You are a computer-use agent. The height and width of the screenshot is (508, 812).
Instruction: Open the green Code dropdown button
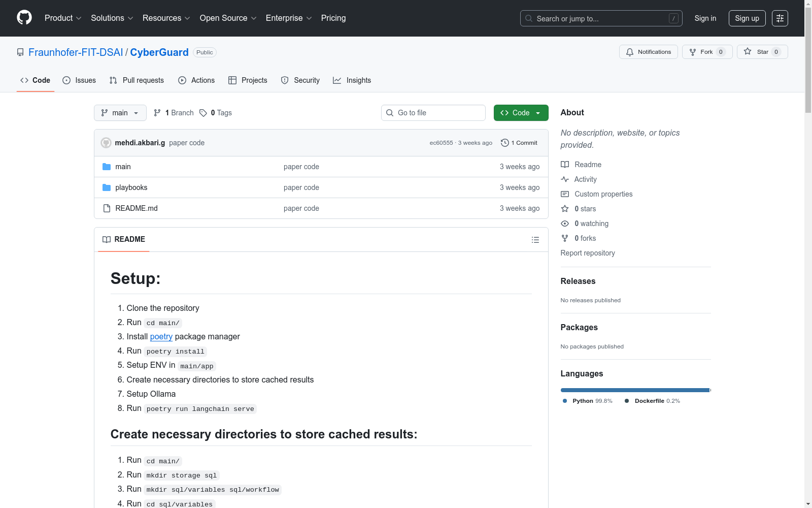[x=521, y=113]
